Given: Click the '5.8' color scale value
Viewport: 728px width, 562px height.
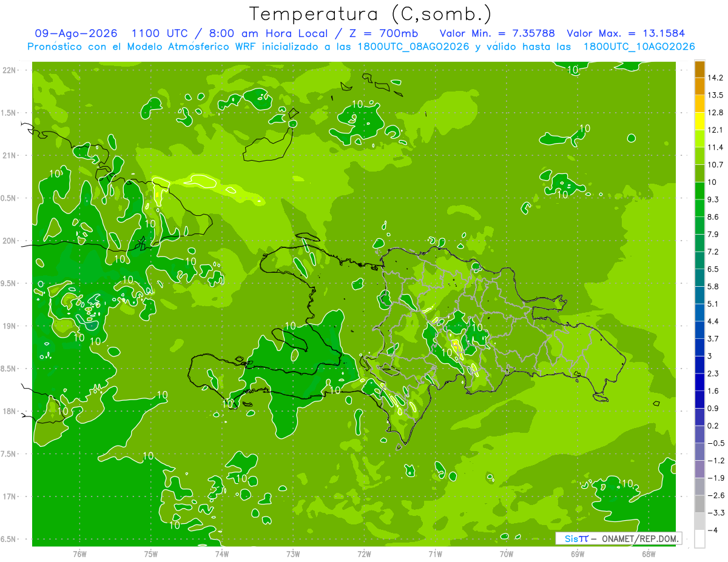Looking at the screenshot, I should [x=714, y=287].
